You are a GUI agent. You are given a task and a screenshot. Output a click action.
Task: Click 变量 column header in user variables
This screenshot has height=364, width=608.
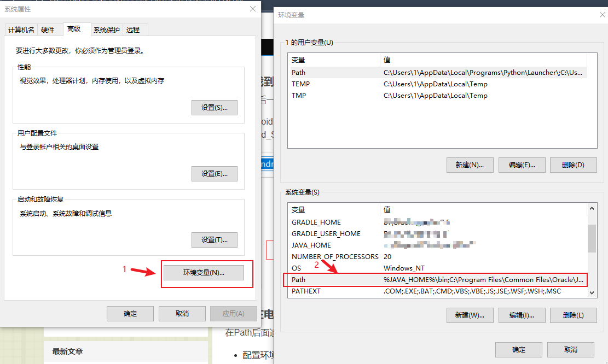click(x=334, y=60)
